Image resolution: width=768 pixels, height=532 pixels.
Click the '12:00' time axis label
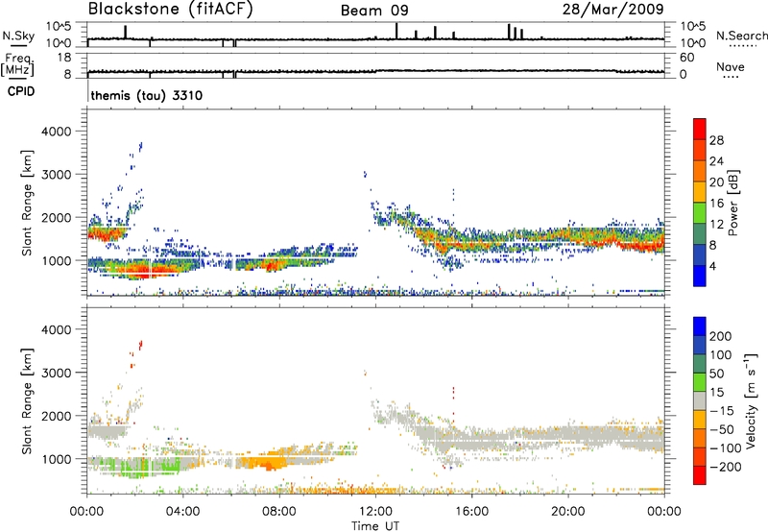(375, 512)
